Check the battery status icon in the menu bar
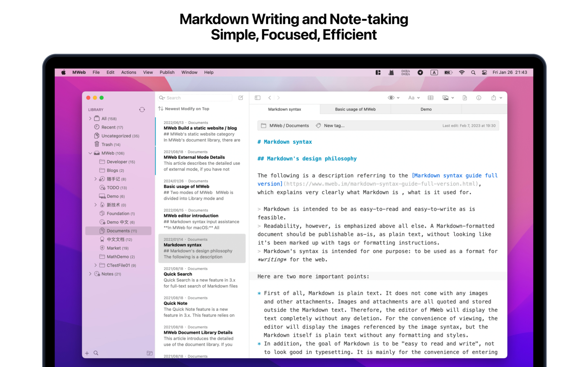Image resolution: width=588 pixels, height=367 pixels. click(x=448, y=72)
